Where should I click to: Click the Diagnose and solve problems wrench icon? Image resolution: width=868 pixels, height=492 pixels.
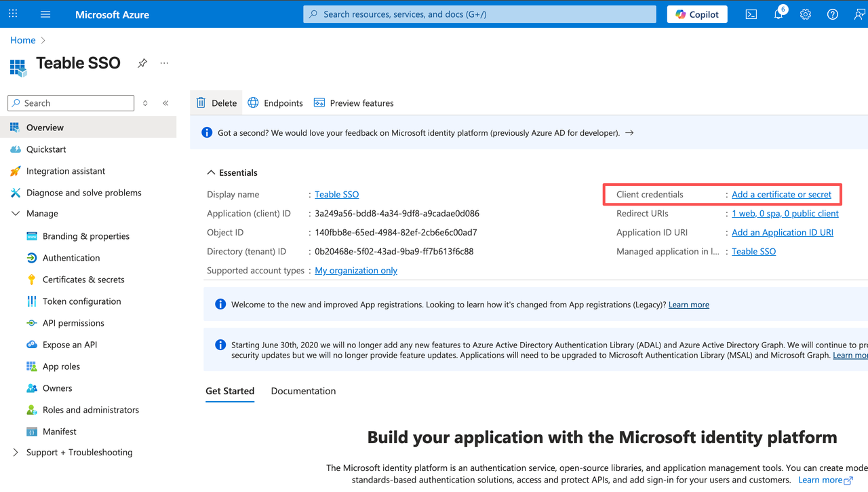pyautogui.click(x=15, y=193)
